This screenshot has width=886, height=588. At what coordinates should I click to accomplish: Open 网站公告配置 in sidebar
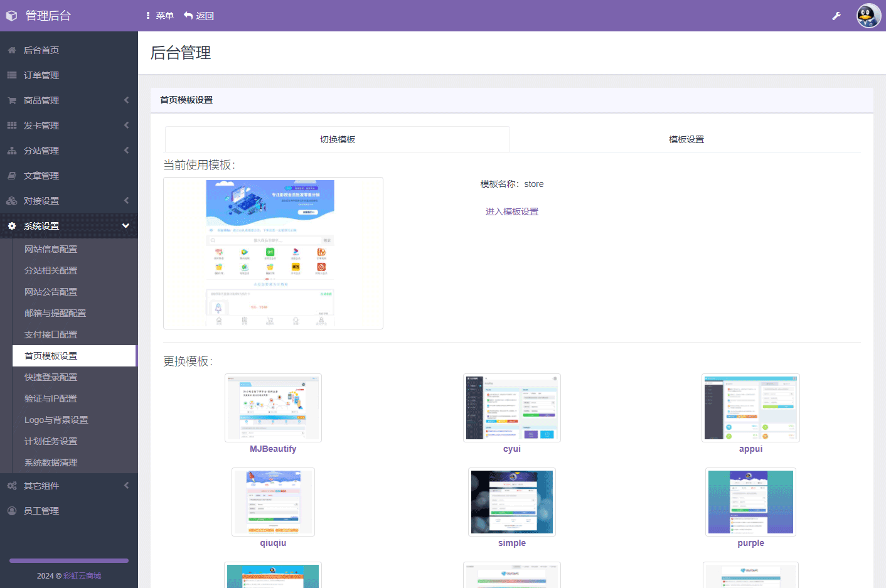coord(74,292)
